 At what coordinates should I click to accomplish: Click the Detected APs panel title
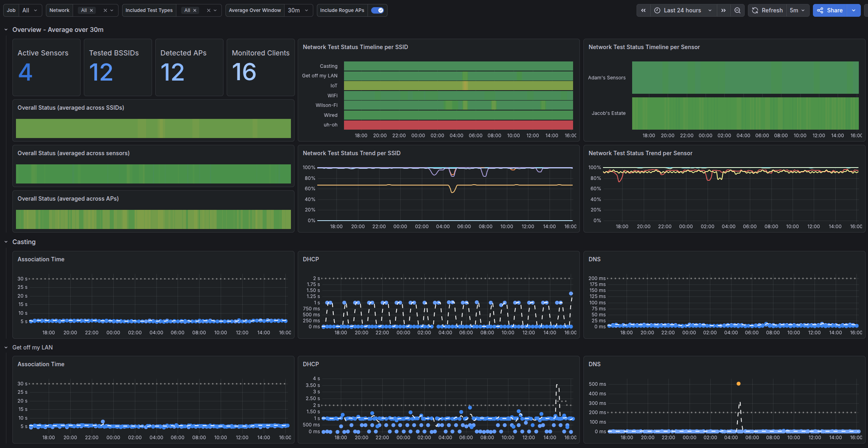(x=183, y=53)
